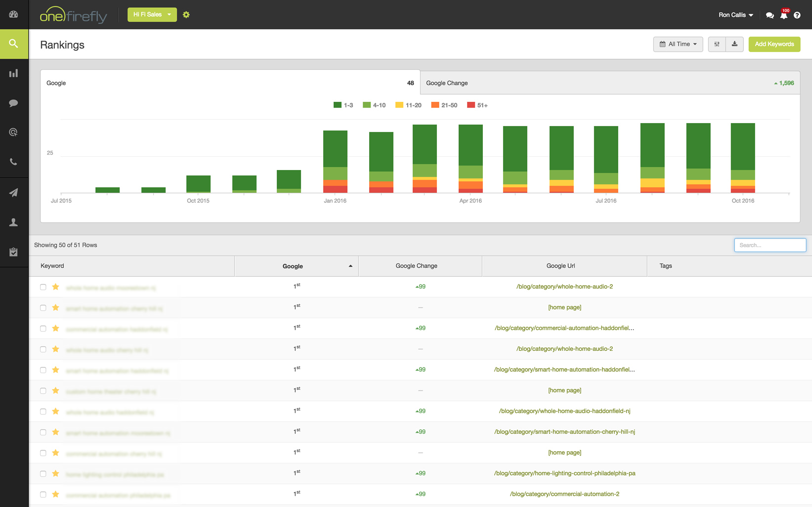The height and width of the screenshot is (507, 812).
Task: Open the help question mark icon
Action: click(797, 15)
